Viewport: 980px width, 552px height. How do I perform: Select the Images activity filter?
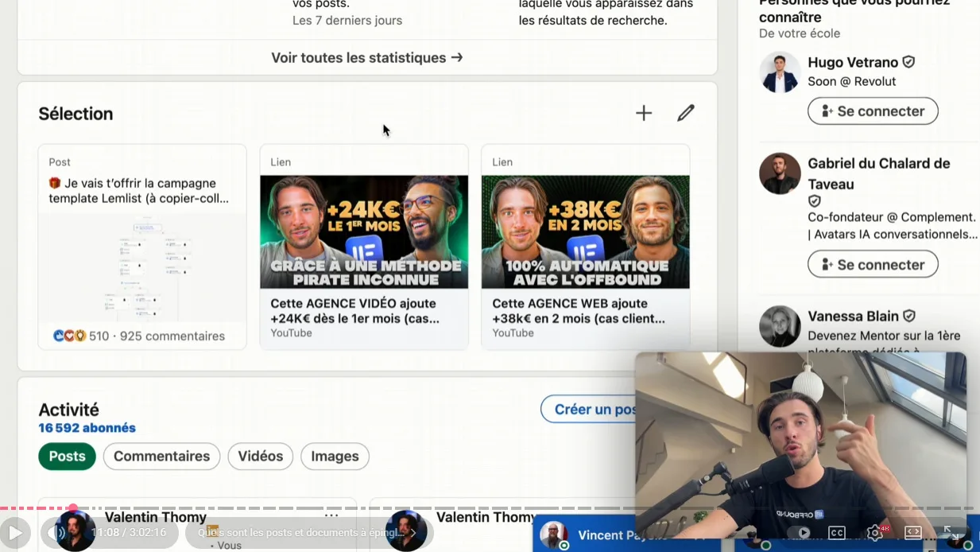coord(335,457)
